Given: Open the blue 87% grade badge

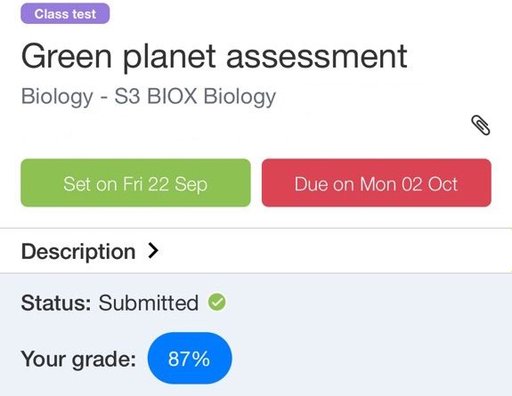Looking at the screenshot, I should 189,358.
